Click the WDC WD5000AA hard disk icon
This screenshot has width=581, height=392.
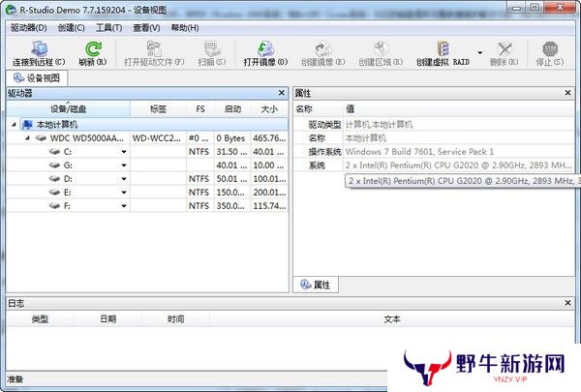[x=41, y=138]
